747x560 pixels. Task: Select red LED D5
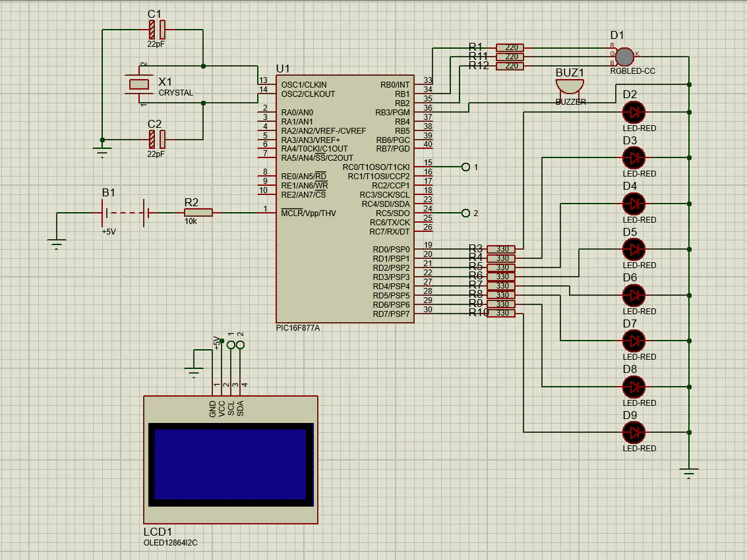click(634, 249)
